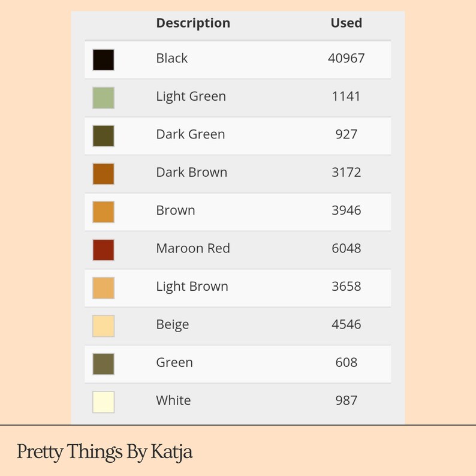Screen dimensions: 476x476
Task: Click the Black color swatch
Action: (x=103, y=60)
